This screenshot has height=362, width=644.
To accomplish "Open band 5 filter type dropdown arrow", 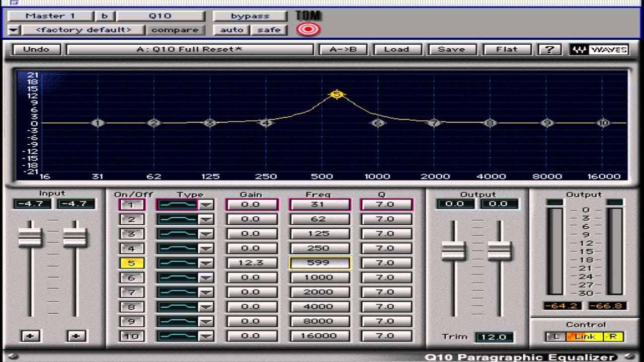I will coord(206,263).
